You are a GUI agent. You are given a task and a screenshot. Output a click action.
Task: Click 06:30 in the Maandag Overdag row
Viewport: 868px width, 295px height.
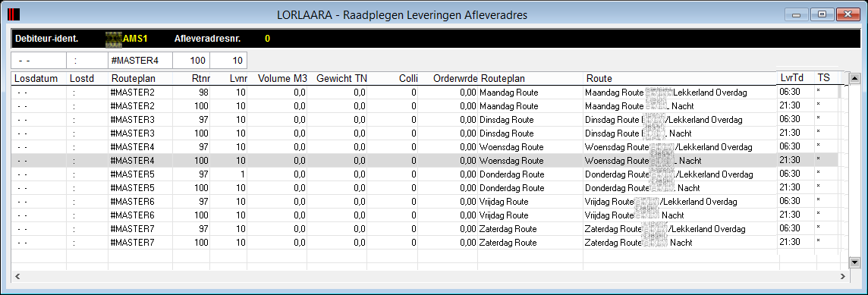pyautogui.click(x=789, y=93)
